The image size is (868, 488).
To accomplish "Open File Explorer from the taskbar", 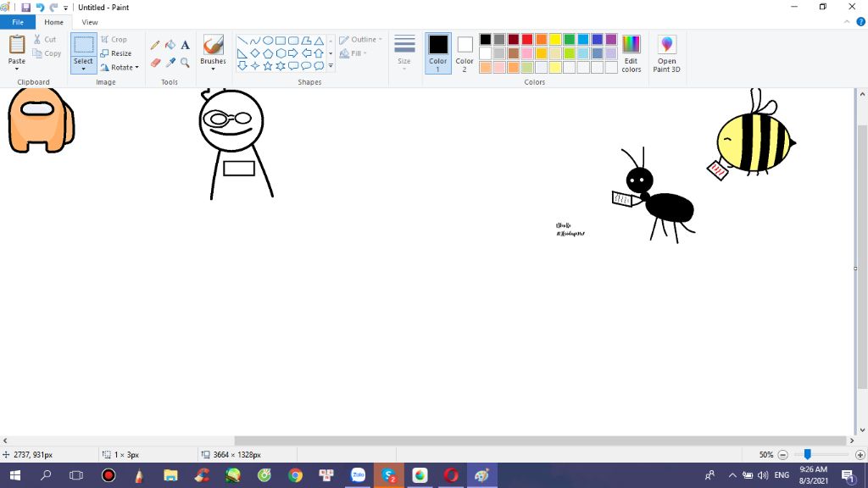I will (170, 475).
